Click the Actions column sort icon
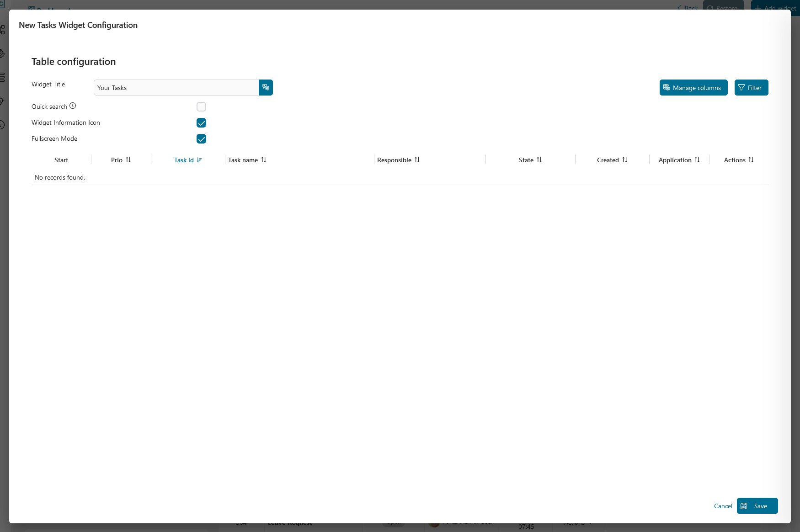Viewport: 800px width, 532px height. [751, 160]
